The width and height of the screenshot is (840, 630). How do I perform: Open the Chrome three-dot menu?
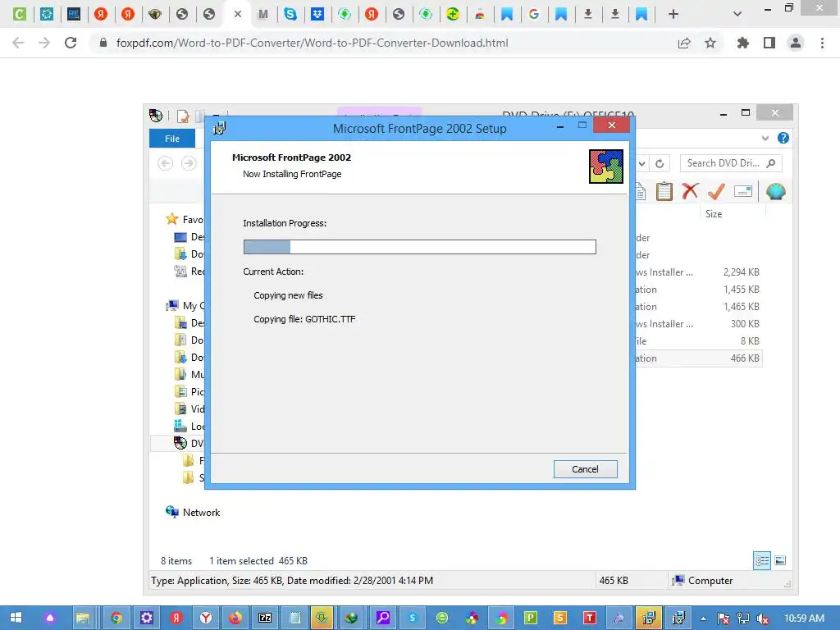click(x=822, y=43)
